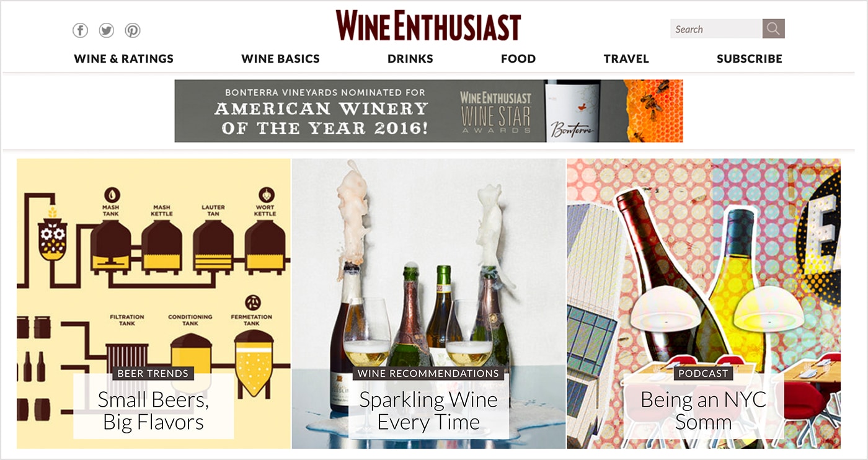The width and height of the screenshot is (868, 460).
Task: Read Small Beers, Big Flavors article
Action: (x=153, y=410)
